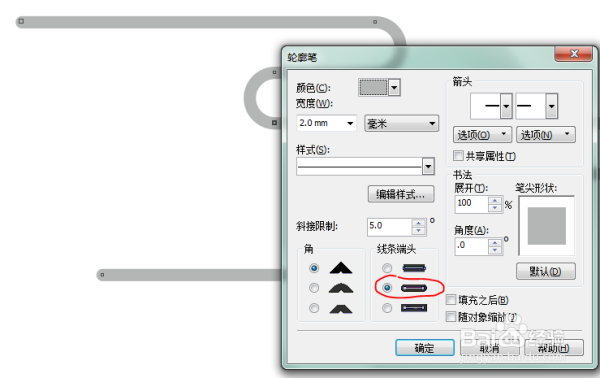
Task: Select the bevel corner icon
Action: 341,308
